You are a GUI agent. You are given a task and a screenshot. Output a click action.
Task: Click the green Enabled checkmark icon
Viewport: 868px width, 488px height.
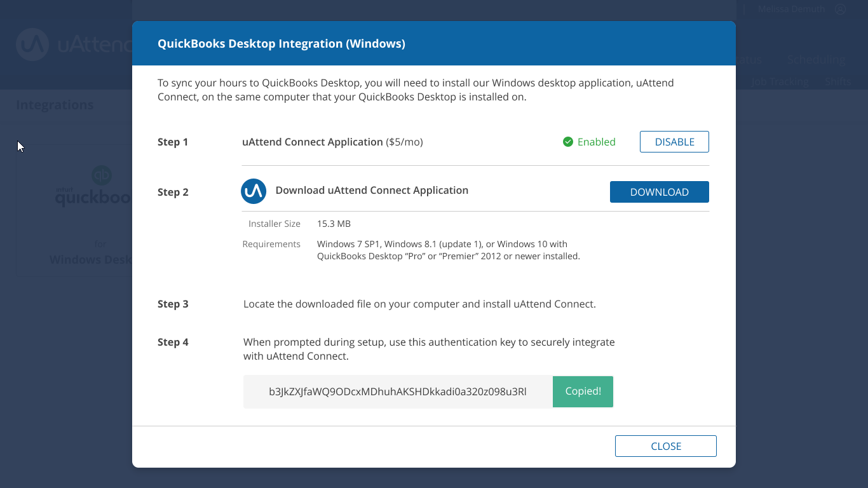(x=568, y=142)
